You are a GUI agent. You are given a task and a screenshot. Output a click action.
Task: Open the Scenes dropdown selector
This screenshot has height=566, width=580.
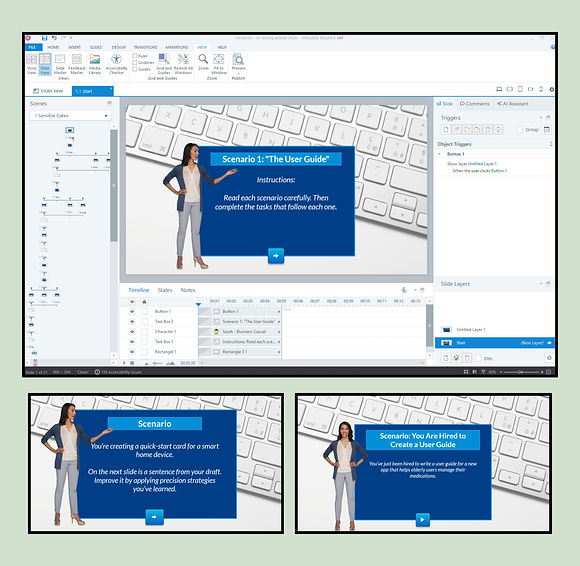(x=71, y=116)
